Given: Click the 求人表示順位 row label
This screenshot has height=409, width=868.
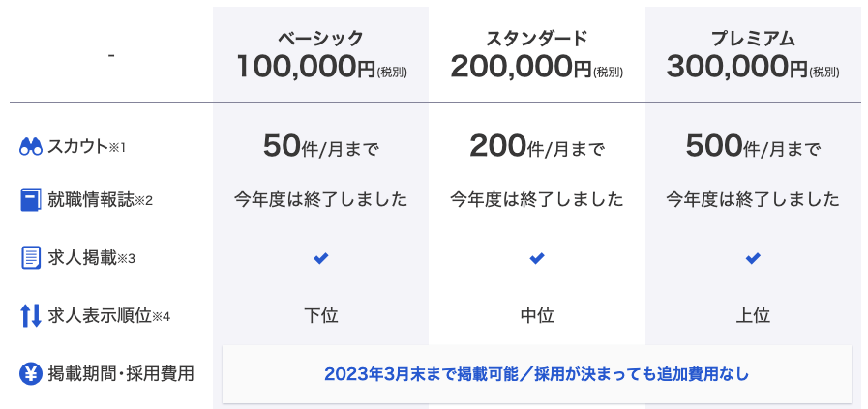Looking at the screenshot, I should [109, 316].
